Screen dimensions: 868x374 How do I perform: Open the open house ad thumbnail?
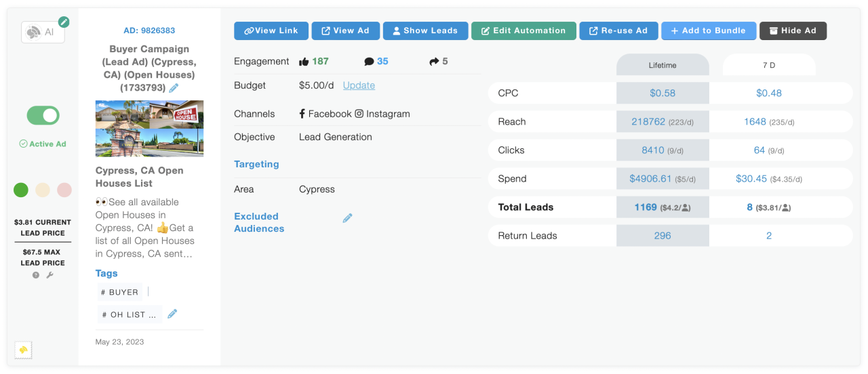pyautogui.click(x=149, y=128)
